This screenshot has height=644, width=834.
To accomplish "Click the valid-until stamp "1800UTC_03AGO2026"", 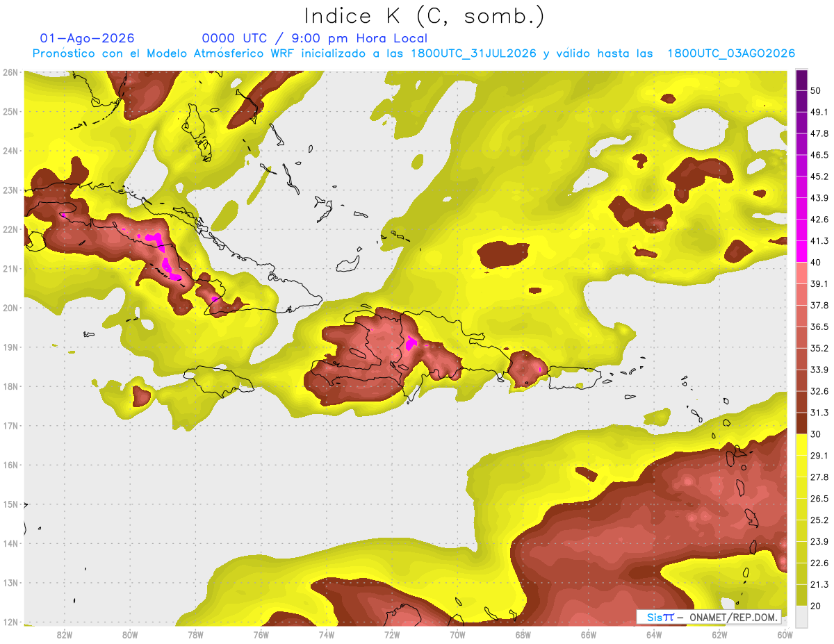I will (x=731, y=53).
